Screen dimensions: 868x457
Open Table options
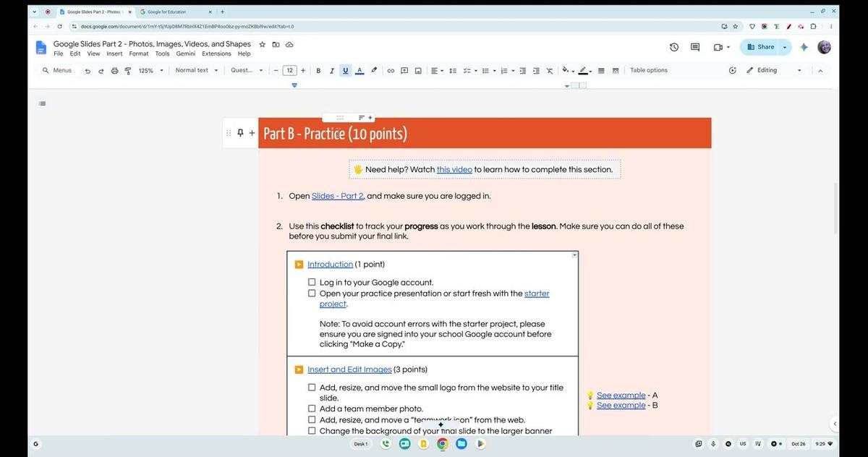tap(649, 71)
